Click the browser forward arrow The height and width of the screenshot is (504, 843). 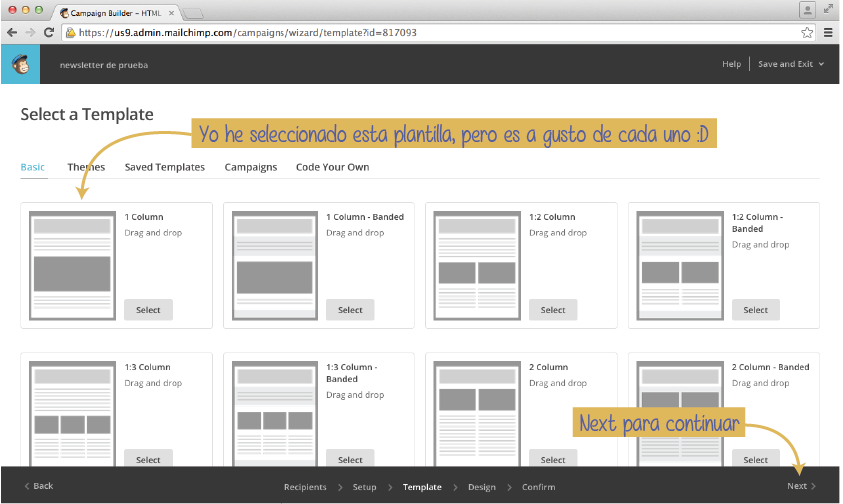click(x=30, y=33)
